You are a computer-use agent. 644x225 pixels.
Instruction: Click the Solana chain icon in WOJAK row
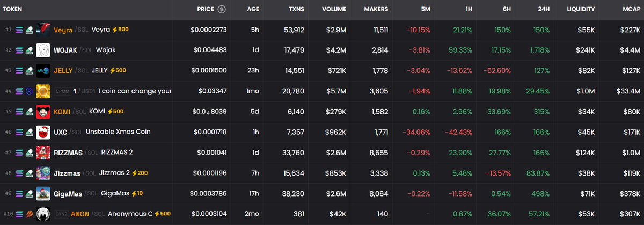tap(19, 50)
